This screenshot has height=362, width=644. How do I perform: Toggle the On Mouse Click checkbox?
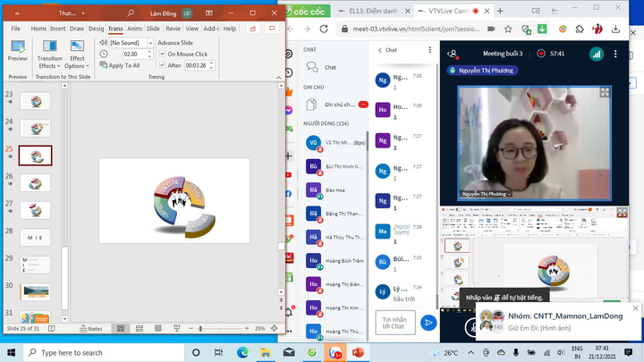(x=162, y=54)
